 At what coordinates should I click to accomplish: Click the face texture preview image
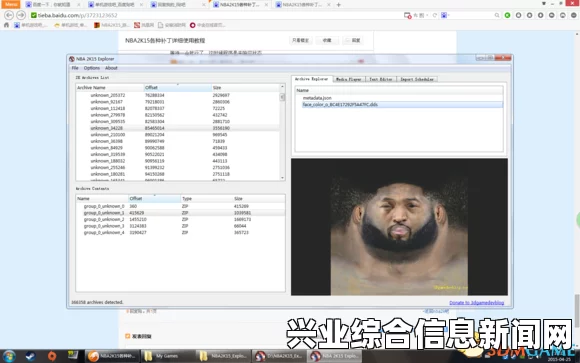[399, 227]
